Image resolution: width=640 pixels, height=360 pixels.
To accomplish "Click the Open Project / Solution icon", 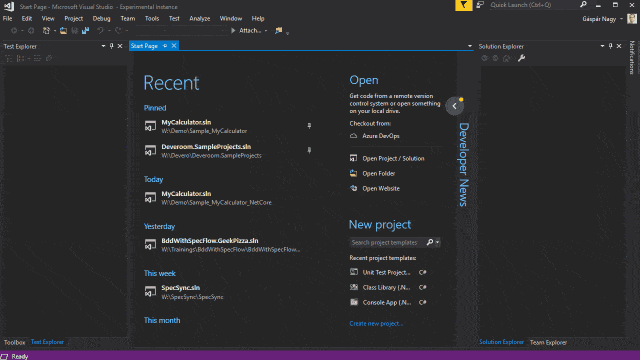I will 353,158.
